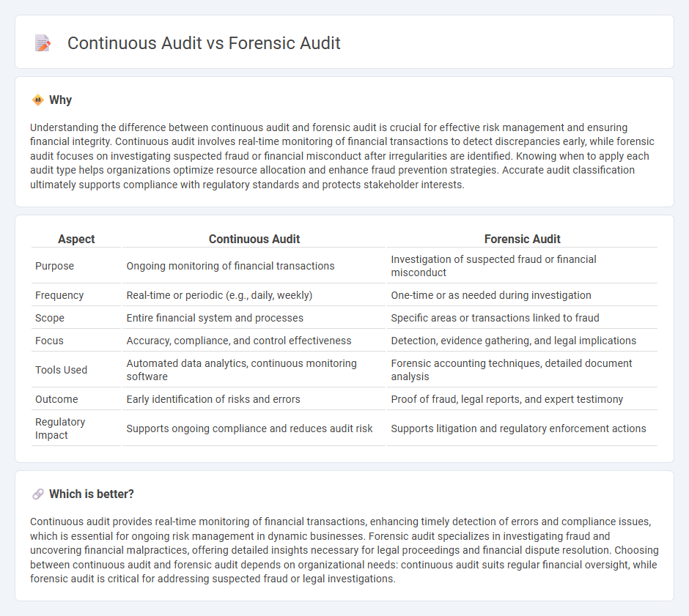This screenshot has width=689, height=616.
Task: Click the Why paragraph about understanding the difference
Action: pos(342,156)
